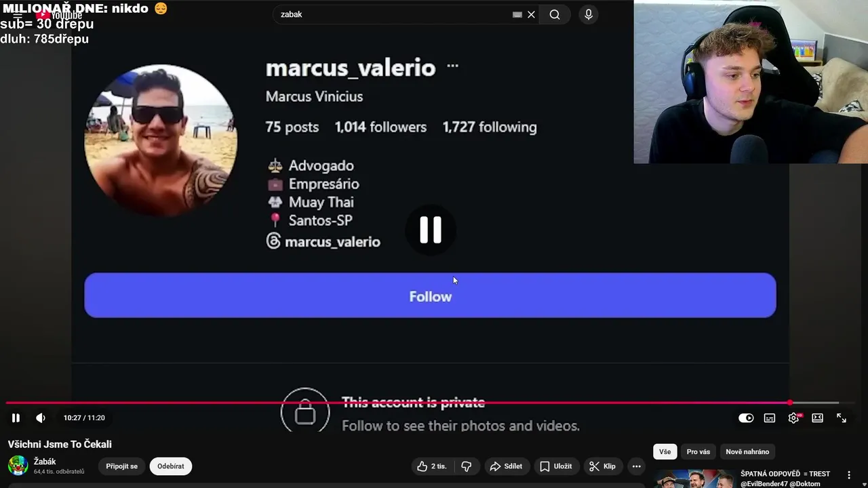868x488 pixels.
Task: Select the 'Nově nahráno' filter chip
Action: tap(747, 452)
